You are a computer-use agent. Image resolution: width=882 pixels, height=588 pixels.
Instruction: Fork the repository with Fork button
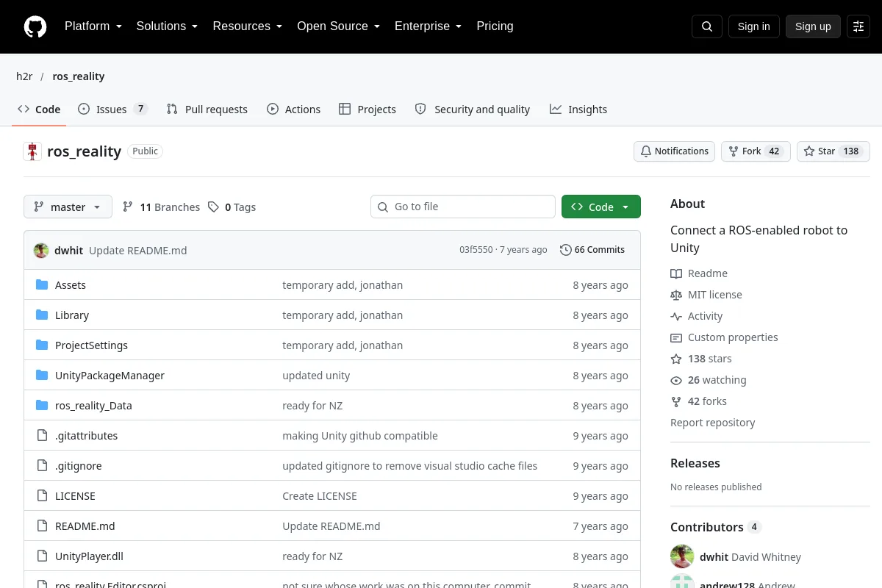tap(756, 151)
